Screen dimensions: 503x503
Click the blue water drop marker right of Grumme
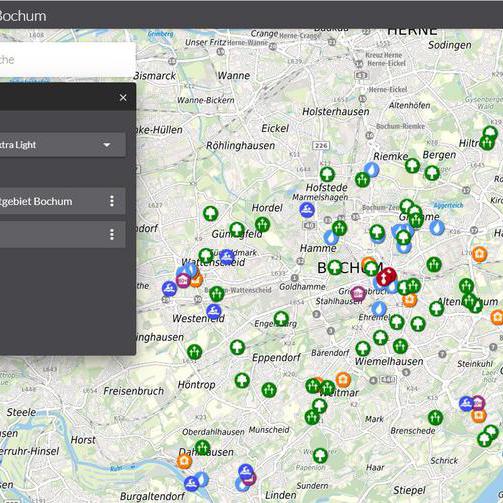pos(437,228)
